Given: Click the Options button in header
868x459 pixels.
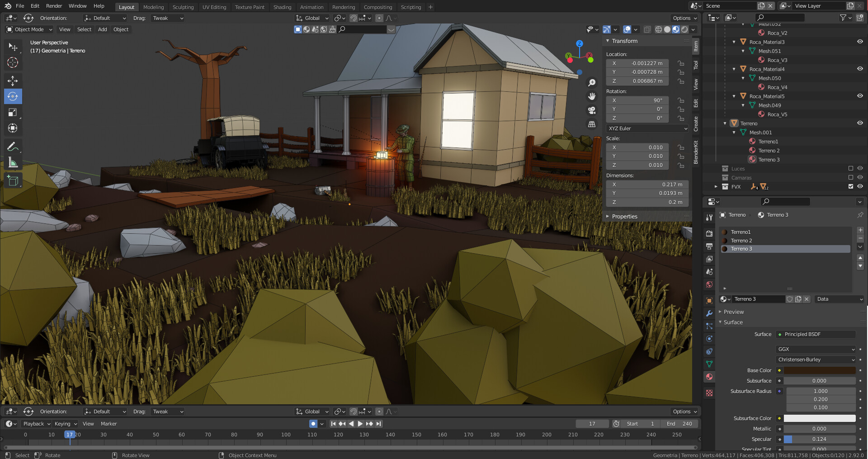Looking at the screenshot, I should point(684,18).
